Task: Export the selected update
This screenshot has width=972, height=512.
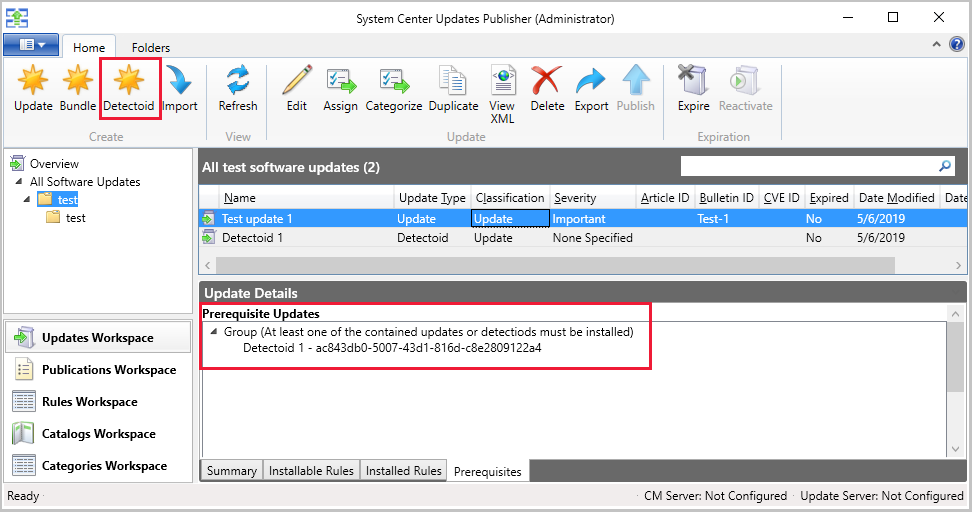Action: [x=591, y=89]
